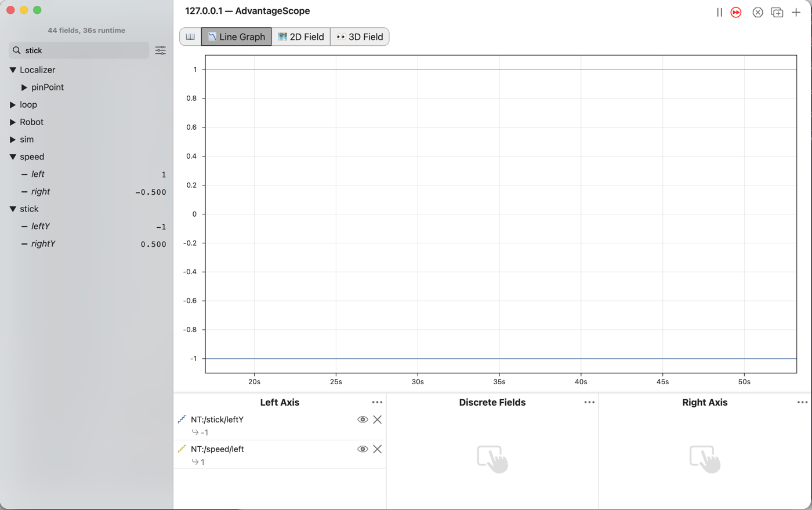Open the documentation book tab

point(190,37)
